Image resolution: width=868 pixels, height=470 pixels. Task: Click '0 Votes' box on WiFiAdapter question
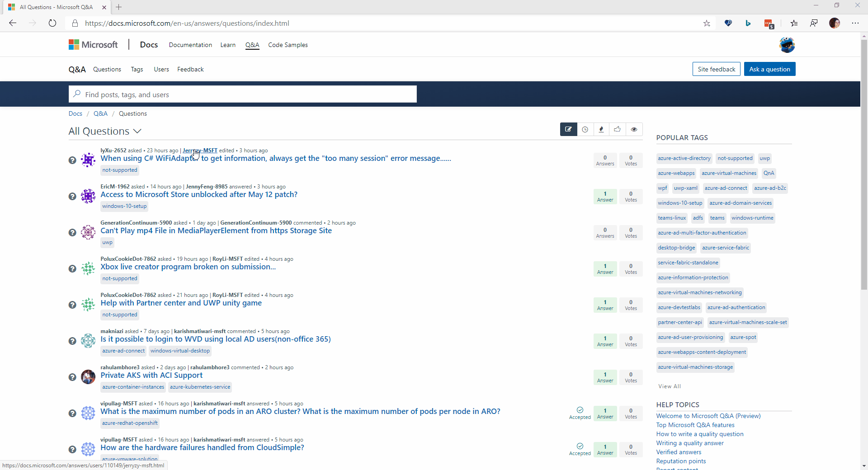click(x=631, y=160)
